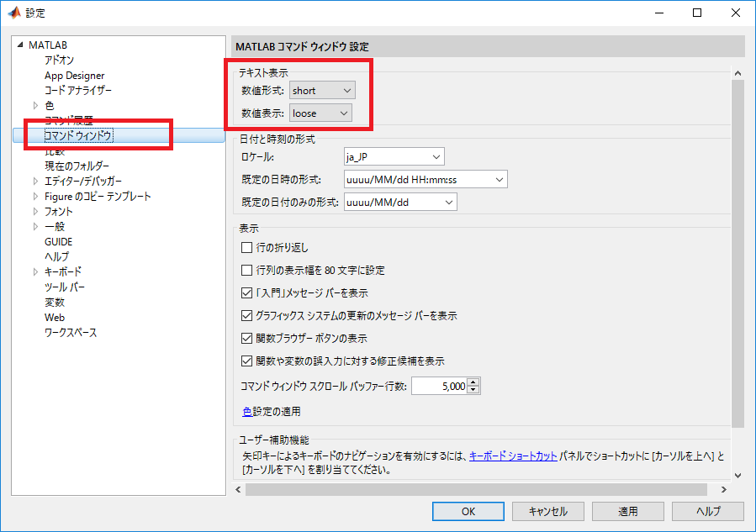Click the vertical scrollbar thumb
The width and height of the screenshot is (756, 532).
[x=737, y=254]
